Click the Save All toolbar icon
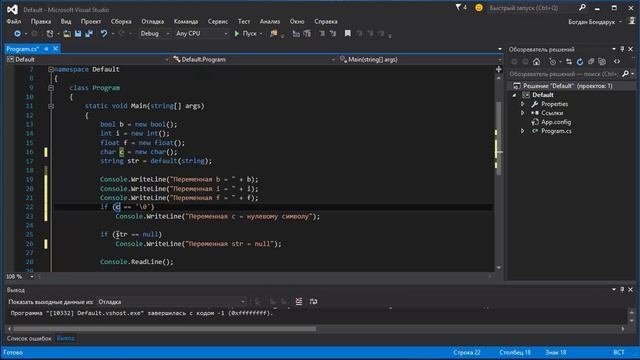Image resolution: width=640 pixels, height=360 pixels. tap(89, 33)
